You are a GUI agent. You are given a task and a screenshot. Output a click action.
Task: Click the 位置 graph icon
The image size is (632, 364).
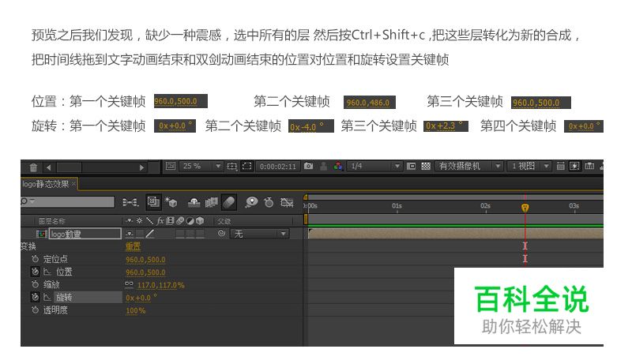[47, 272]
